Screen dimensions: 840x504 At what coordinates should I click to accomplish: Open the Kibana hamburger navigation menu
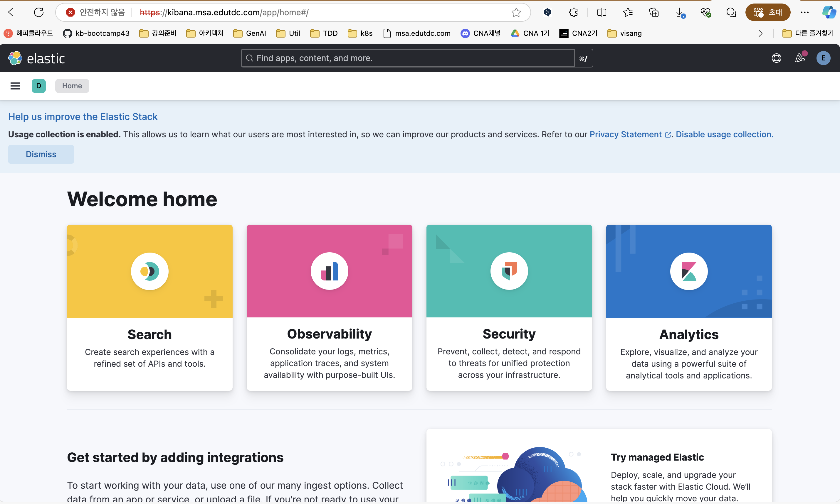point(15,86)
